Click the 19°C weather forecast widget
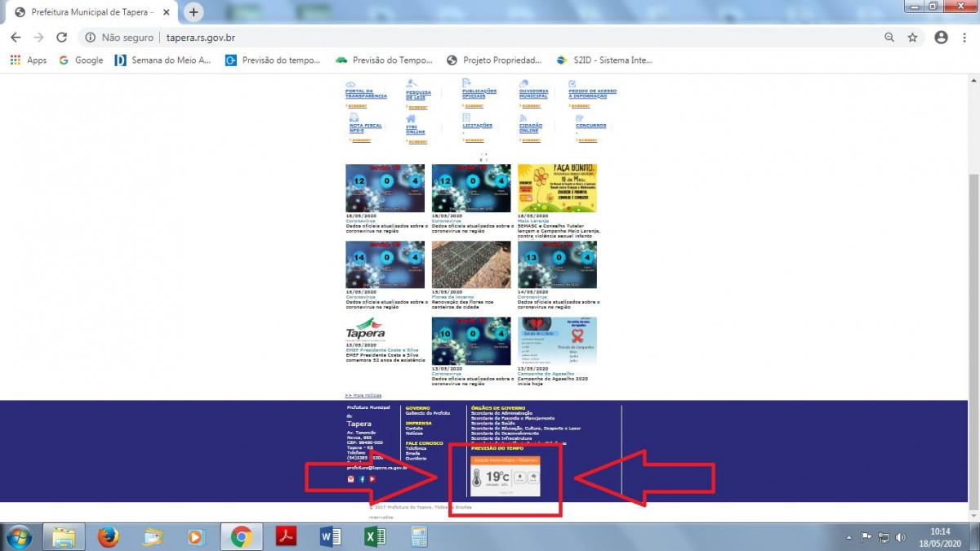Viewport: 980px width, 551px height. point(505,477)
